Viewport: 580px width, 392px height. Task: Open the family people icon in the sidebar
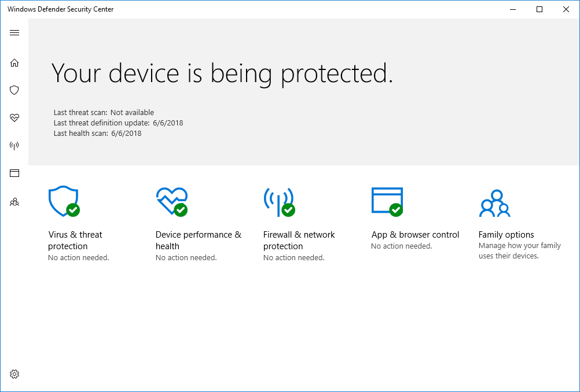[x=14, y=202]
